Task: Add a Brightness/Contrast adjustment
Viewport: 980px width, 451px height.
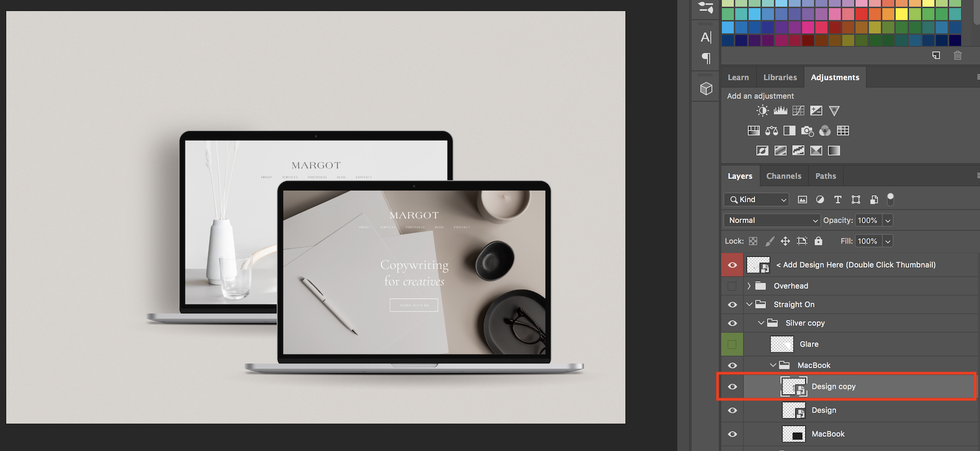Action: pyautogui.click(x=762, y=111)
